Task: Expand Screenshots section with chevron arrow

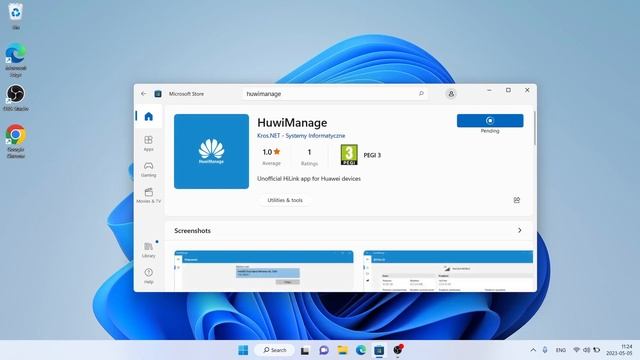Action: tap(520, 230)
